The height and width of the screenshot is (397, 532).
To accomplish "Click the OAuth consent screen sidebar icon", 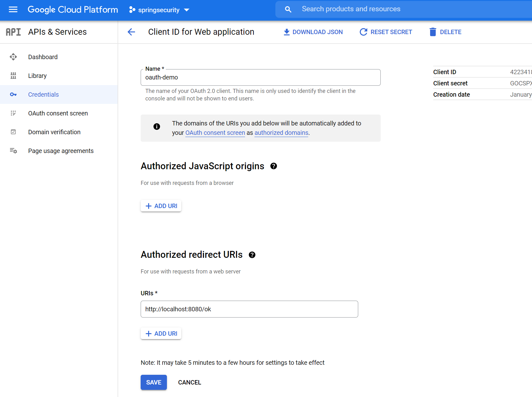I will coord(13,113).
